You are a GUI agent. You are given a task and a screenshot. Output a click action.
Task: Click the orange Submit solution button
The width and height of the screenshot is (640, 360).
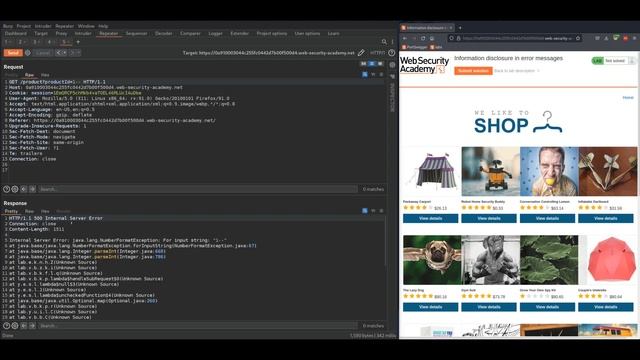coord(473,71)
